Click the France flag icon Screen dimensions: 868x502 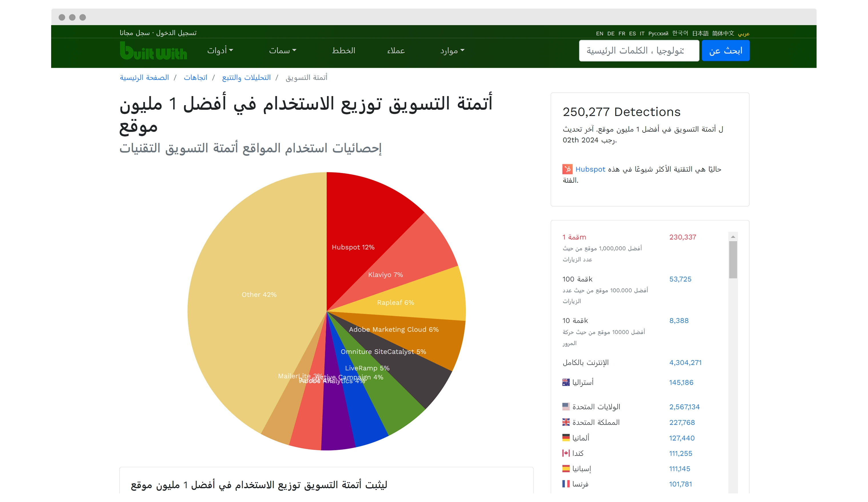(x=566, y=484)
